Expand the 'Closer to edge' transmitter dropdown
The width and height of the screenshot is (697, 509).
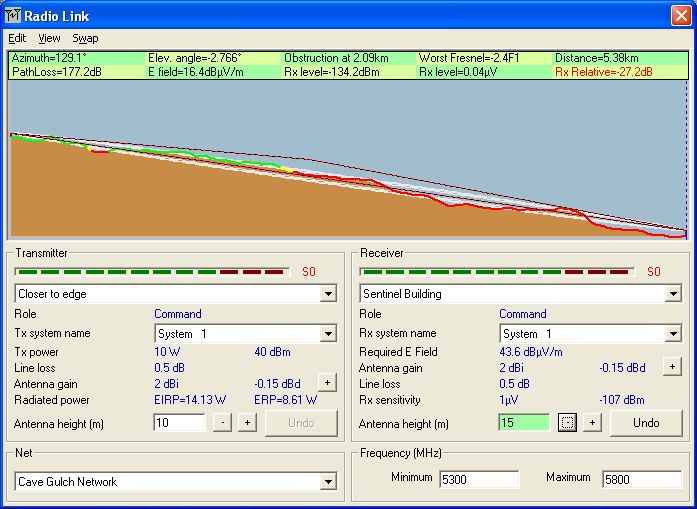327,294
